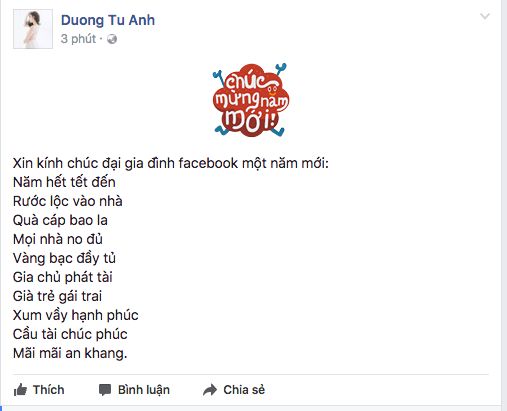507x411 pixels.
Task: Click the Chia sẻ arrow icon
Action: [210, 390]
